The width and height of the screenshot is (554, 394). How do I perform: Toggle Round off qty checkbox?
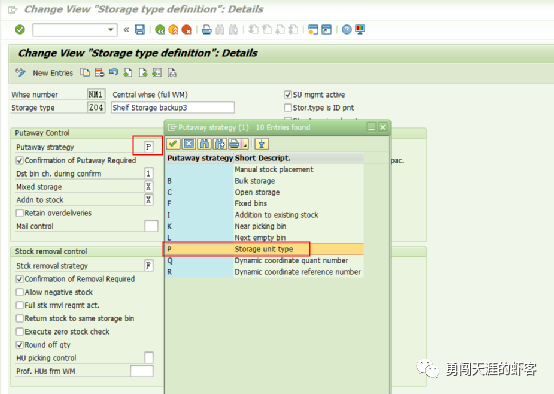click(20, 345)
